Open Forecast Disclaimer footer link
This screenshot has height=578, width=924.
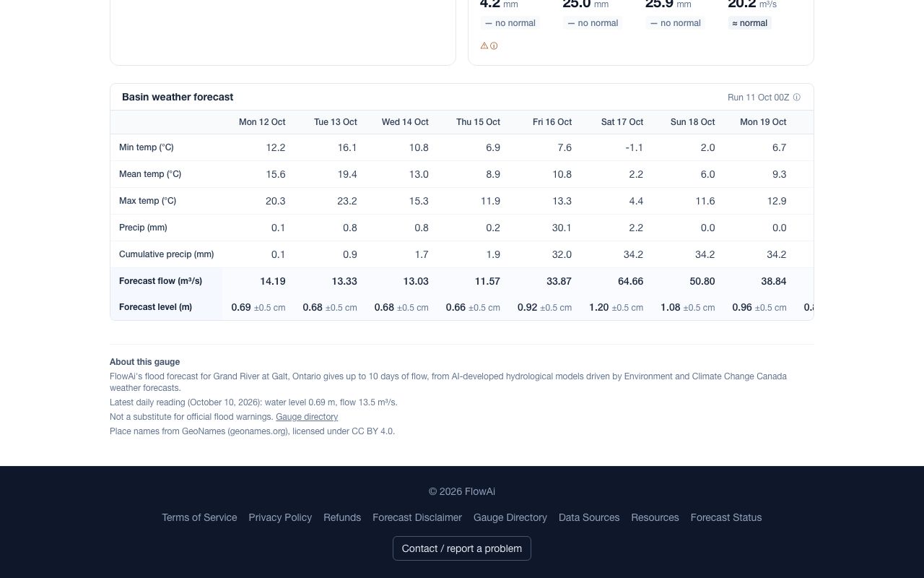417,517
